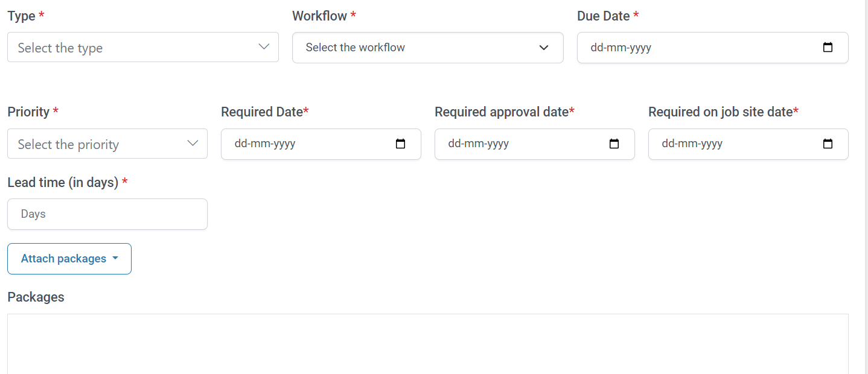Click the Attach packages button
This screenshot has height=374, width=868.
tap(64, 259)
